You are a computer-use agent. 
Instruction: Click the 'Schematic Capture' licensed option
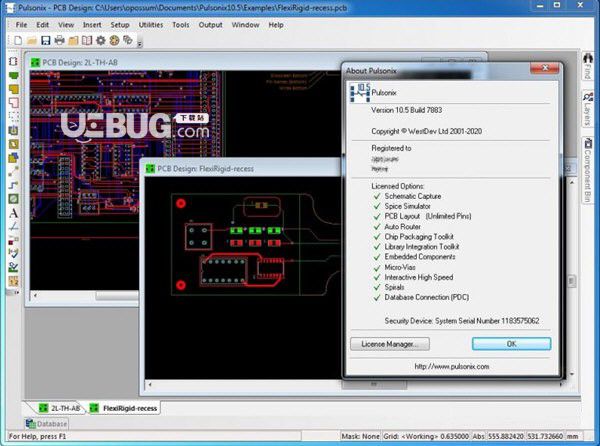412,196
